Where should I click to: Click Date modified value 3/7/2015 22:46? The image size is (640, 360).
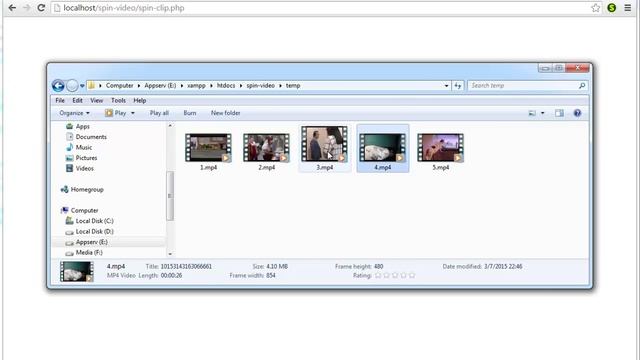(x=503, y=267)
